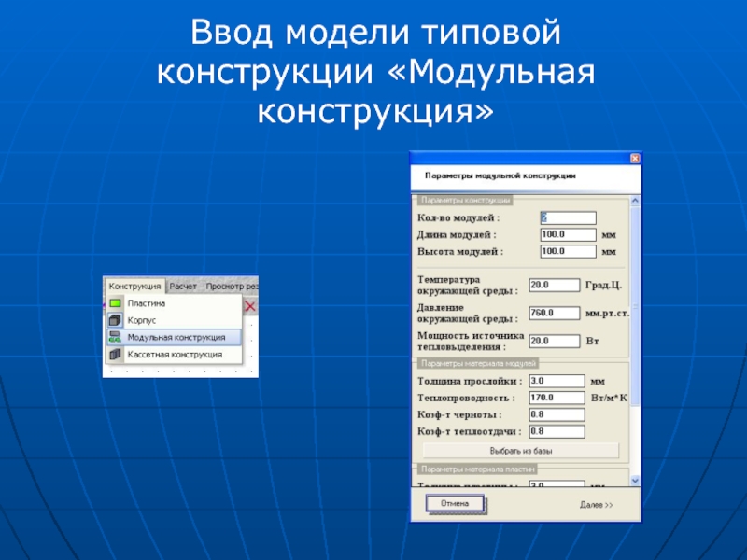Click the dialog vertical scrollbar thumb
Image resolution: width=747 pixels, height=560 pixels.
pyautogui.click(x=635, y=306)
